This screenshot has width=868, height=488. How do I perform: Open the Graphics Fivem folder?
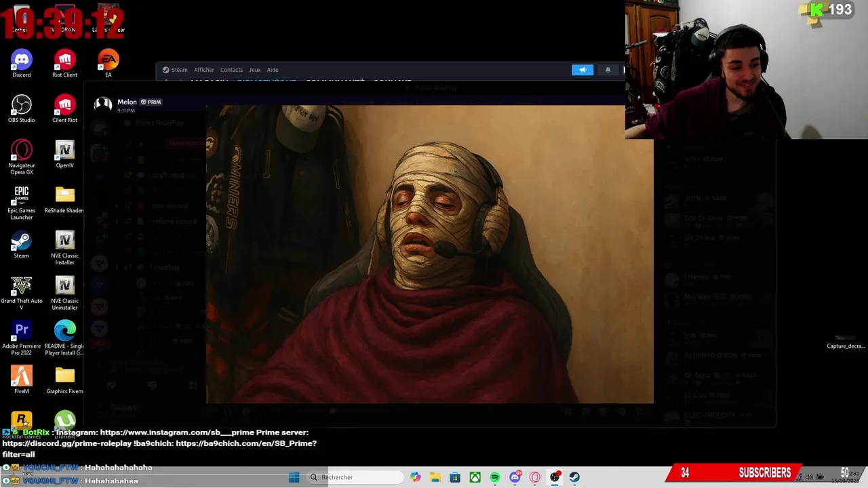(64, 380)
